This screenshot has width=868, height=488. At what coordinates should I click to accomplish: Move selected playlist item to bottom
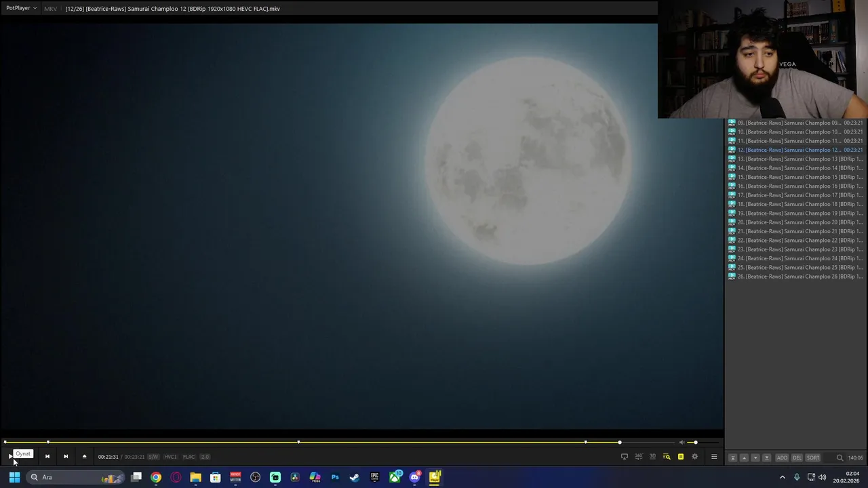tap(767, 457)
